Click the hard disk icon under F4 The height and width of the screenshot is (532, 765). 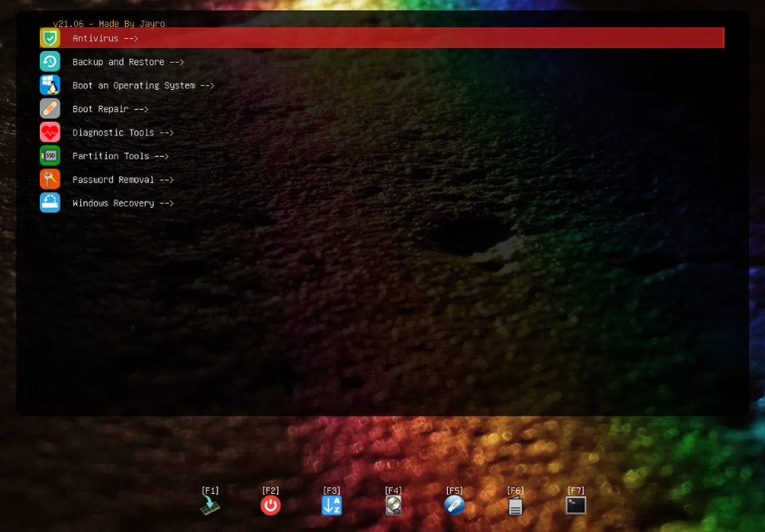[x=393, y=506]
